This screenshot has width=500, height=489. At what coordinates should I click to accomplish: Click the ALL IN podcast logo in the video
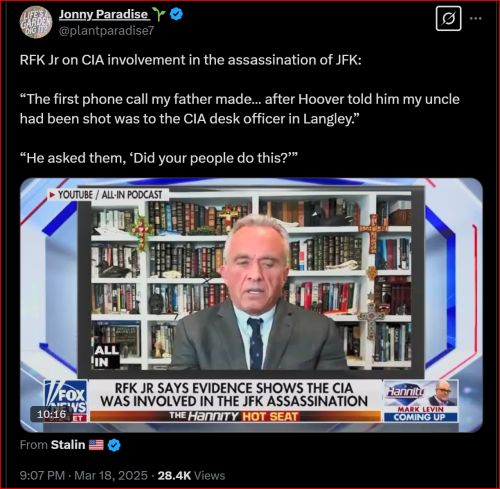pos(106,356)
